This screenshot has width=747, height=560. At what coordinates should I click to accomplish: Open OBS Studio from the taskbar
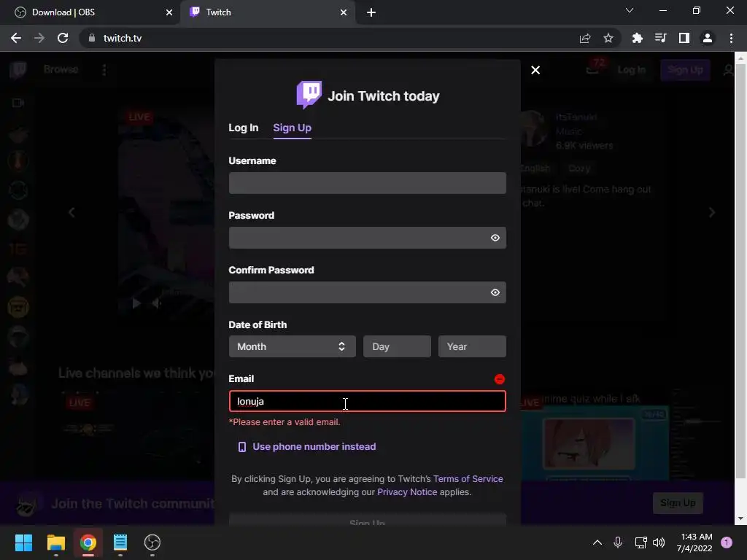tap(152, 542)
